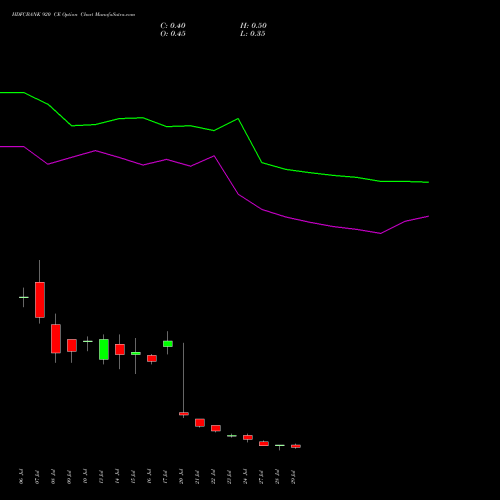Image resolution: width=500 pixels, height=500 pixels.
Task: Select the close value C: 0.40
Action: [x=173, y=26]
